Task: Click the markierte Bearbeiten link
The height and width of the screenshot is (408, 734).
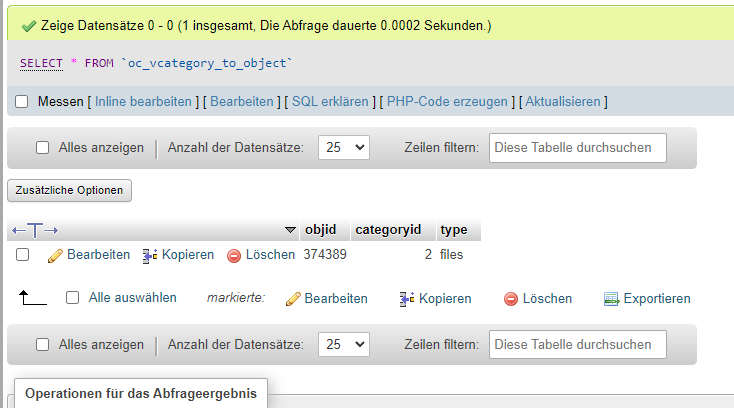Action: tap(336, 299)
